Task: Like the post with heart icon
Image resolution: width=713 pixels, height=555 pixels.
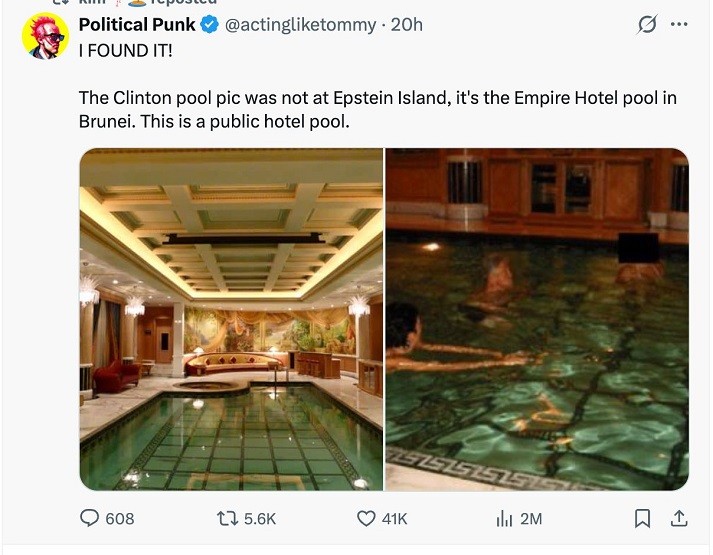Action: [x=366, y=518]
